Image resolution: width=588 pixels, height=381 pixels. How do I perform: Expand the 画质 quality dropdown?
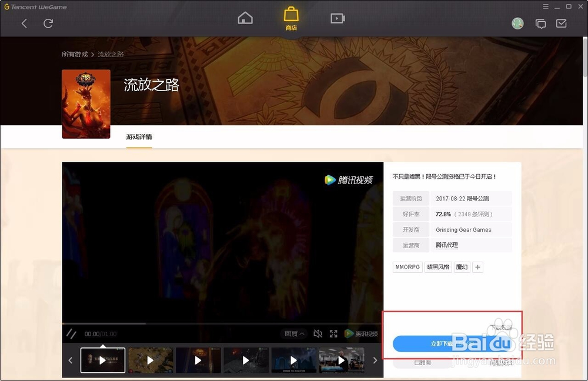[293, 333]
